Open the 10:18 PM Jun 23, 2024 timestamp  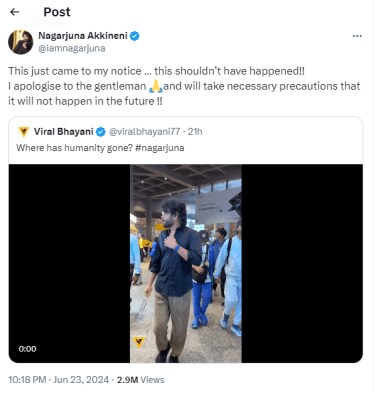(59, 380)
